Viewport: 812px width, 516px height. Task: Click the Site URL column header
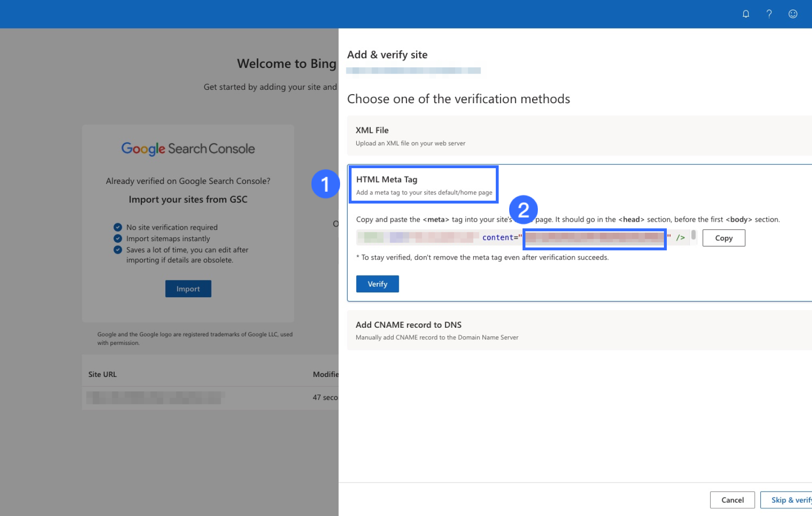point(103,375)
